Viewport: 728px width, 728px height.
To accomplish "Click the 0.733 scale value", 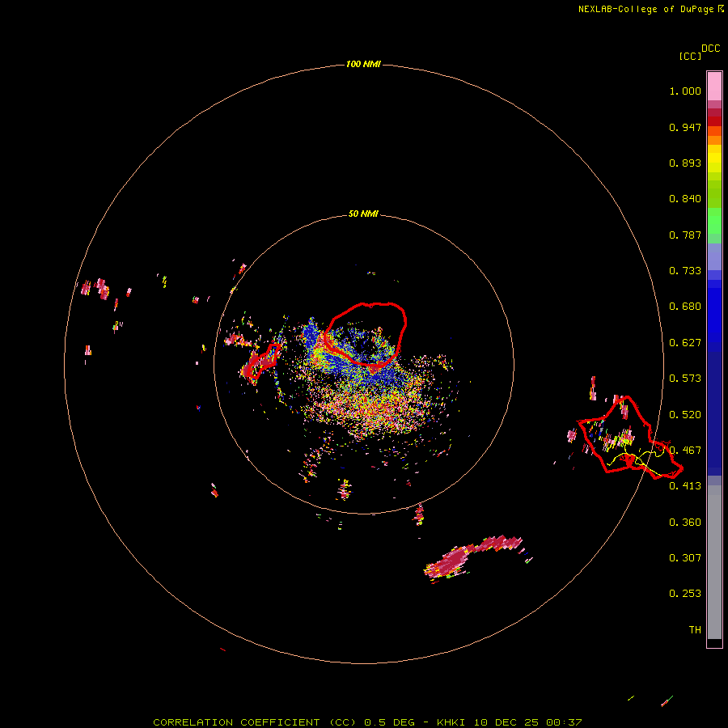I will pos(685,271).
